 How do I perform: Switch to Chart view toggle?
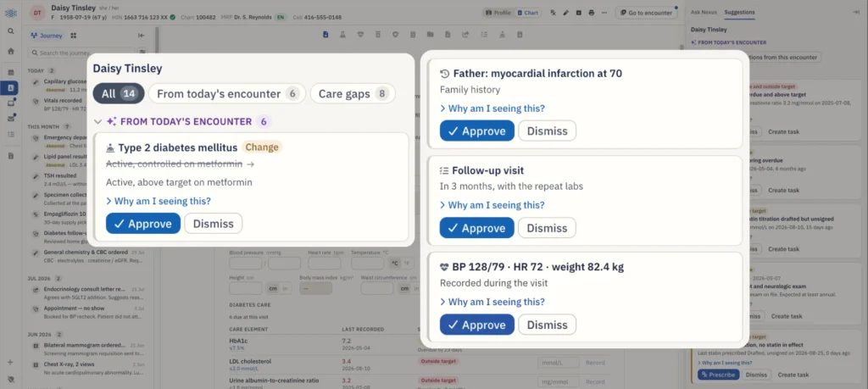coord(527,12)
